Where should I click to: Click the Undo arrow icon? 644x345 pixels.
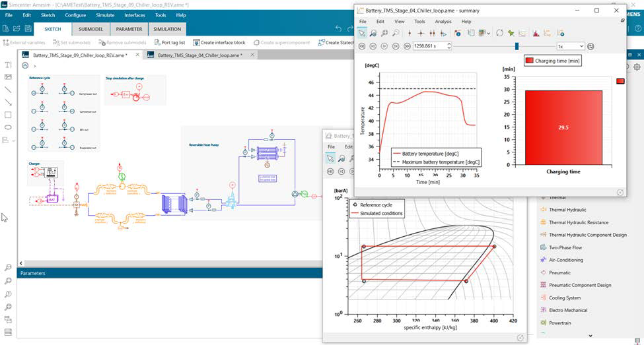pyautogui.click(x=339, y=28)
